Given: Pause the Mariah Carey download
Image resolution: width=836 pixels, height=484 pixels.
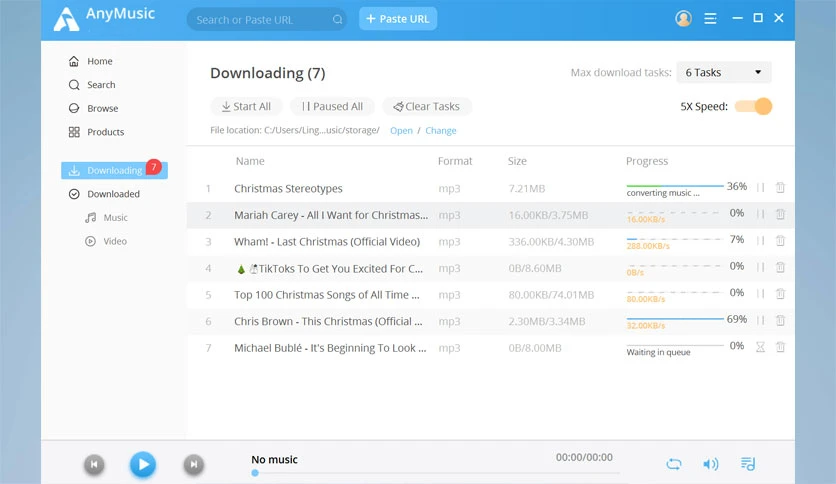Looking at the screenshot, I should click(x=761, y=214).
